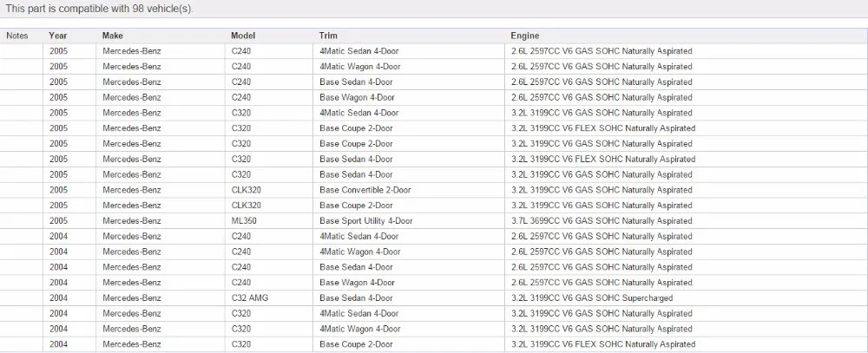Click the Engine column header
Image resolution: width=868 pixels, height=353 pixels.
tap(524, 36)
